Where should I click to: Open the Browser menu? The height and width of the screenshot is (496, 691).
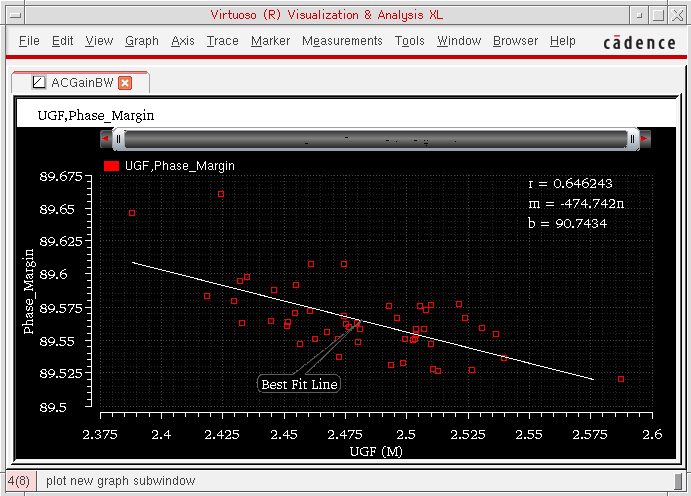click(x=515, y=41)
